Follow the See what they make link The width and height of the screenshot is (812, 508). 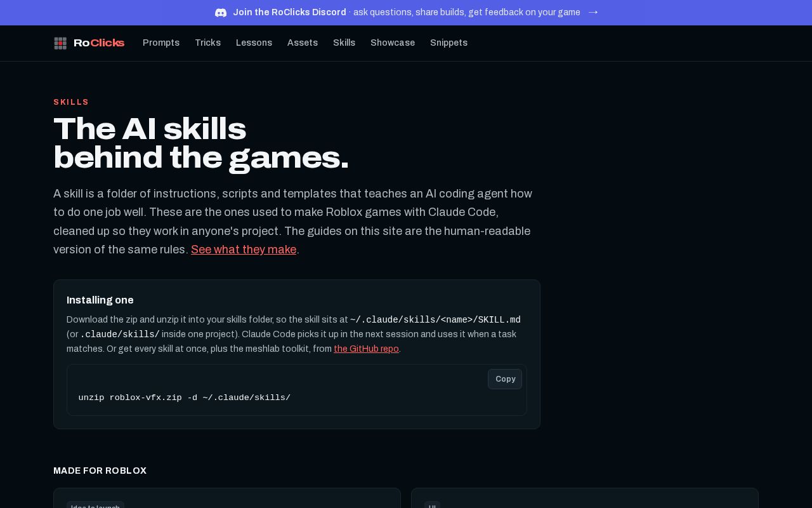[x=244, y=250]
